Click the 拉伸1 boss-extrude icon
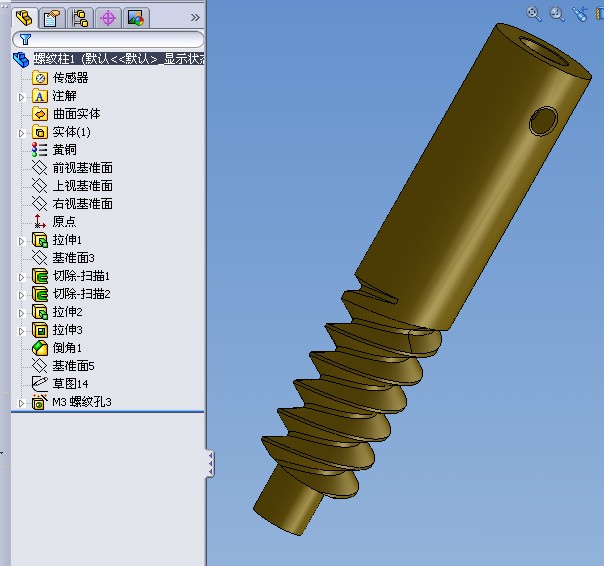 (x=40, y=240)
